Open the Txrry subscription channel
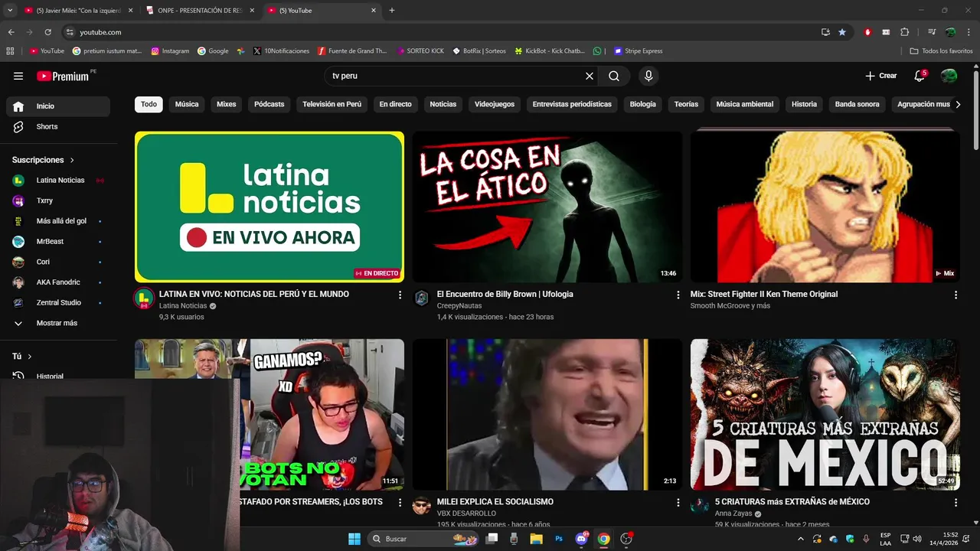Viewport: 980px width, 551px height. pos(58,201)
